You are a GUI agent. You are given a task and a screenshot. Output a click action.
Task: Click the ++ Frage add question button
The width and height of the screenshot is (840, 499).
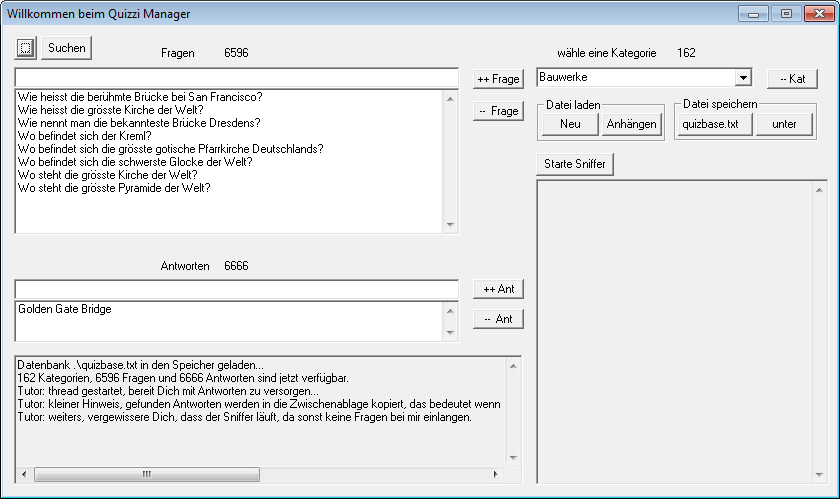coord(498,79)
